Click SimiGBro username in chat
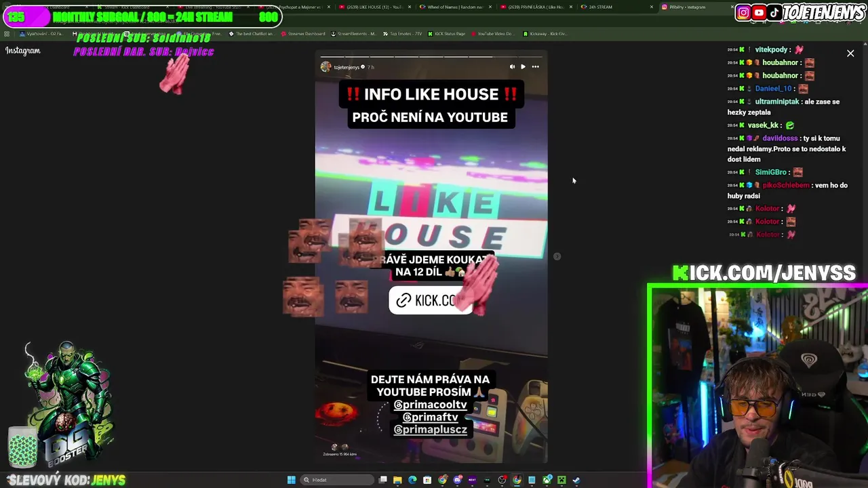 (771, 172)
